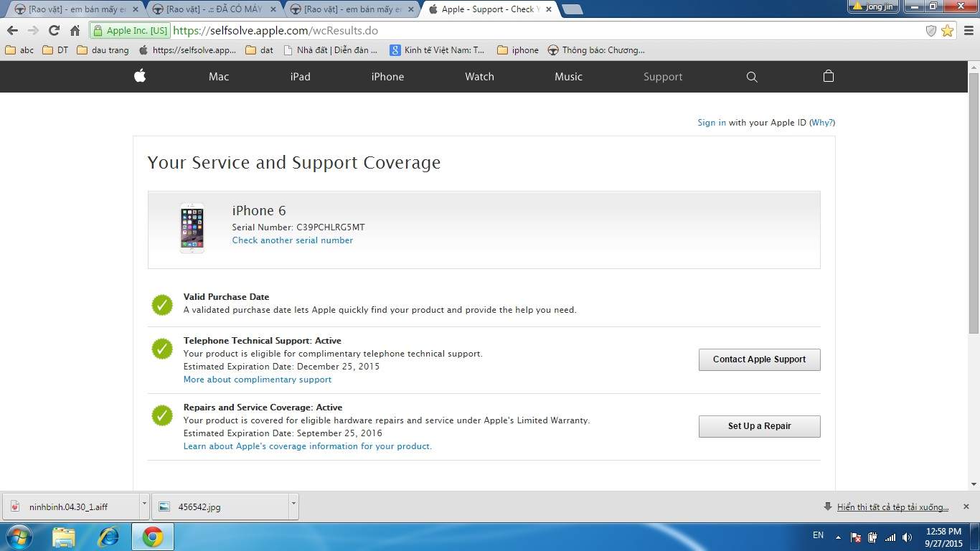Viewport: 980px width, 551px height.
Task: Open Chrome menu hamburger icon
Action: click(x=969, y=30)
